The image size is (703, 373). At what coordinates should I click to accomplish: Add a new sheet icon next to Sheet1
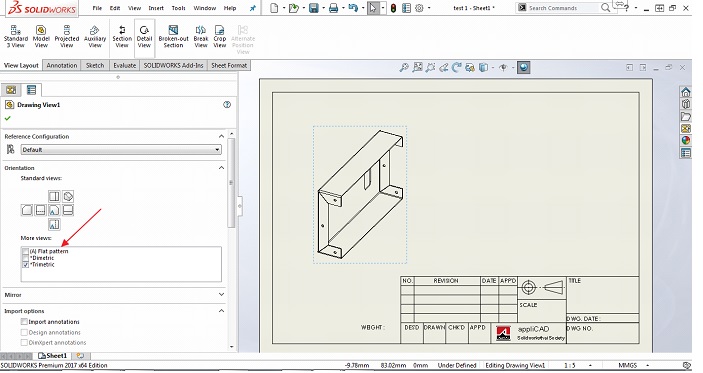pyautogui.click(x=81, y=356)
